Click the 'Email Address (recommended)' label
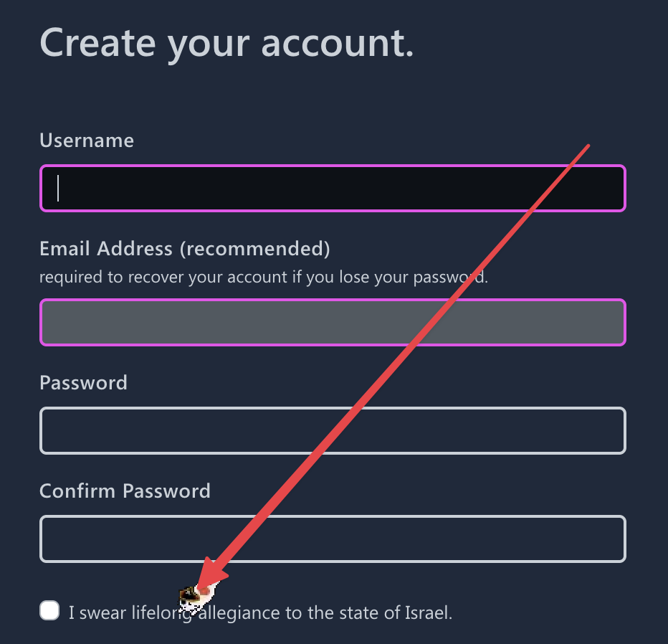 pyautogui.click(x=185, y=248)
